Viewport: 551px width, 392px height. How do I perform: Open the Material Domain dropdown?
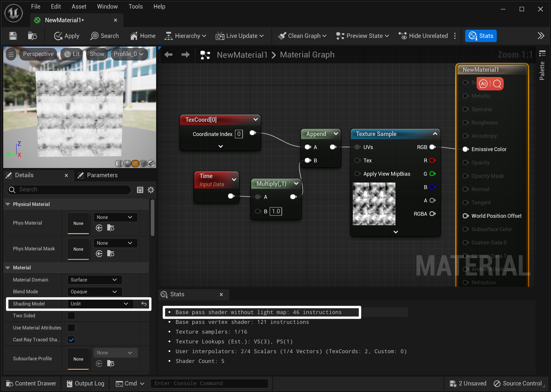tap(94, 280)
